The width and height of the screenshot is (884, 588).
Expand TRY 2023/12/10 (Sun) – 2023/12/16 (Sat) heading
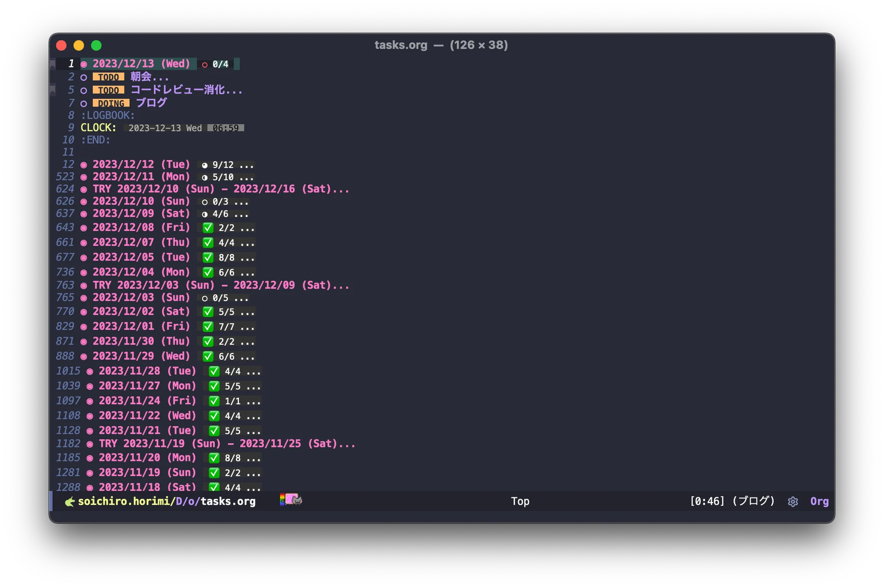tap(221, 189)
